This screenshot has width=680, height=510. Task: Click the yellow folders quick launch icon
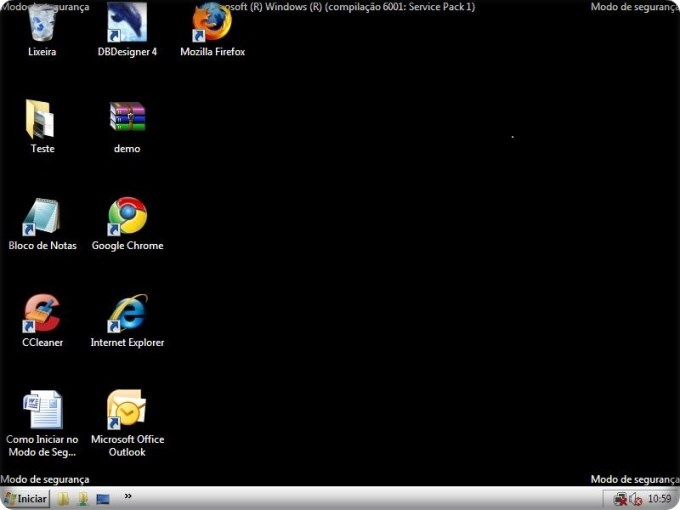point(63,499)
